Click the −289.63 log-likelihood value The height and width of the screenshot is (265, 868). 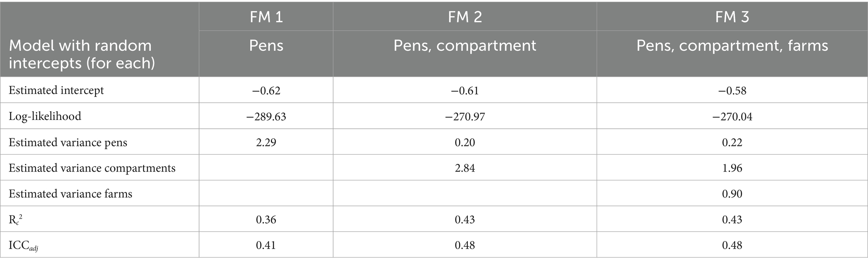click(x=266, y=116)
